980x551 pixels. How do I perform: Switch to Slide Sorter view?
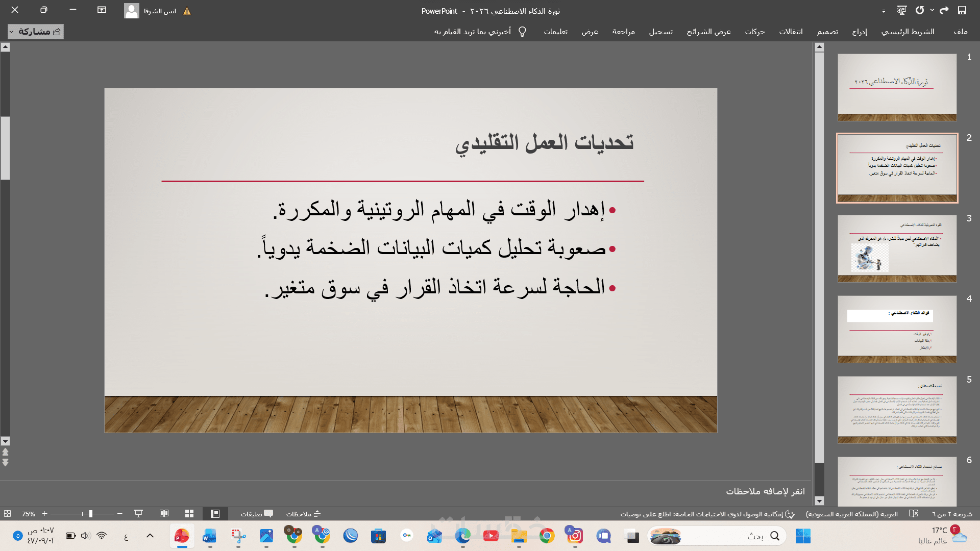pos(189,514)
